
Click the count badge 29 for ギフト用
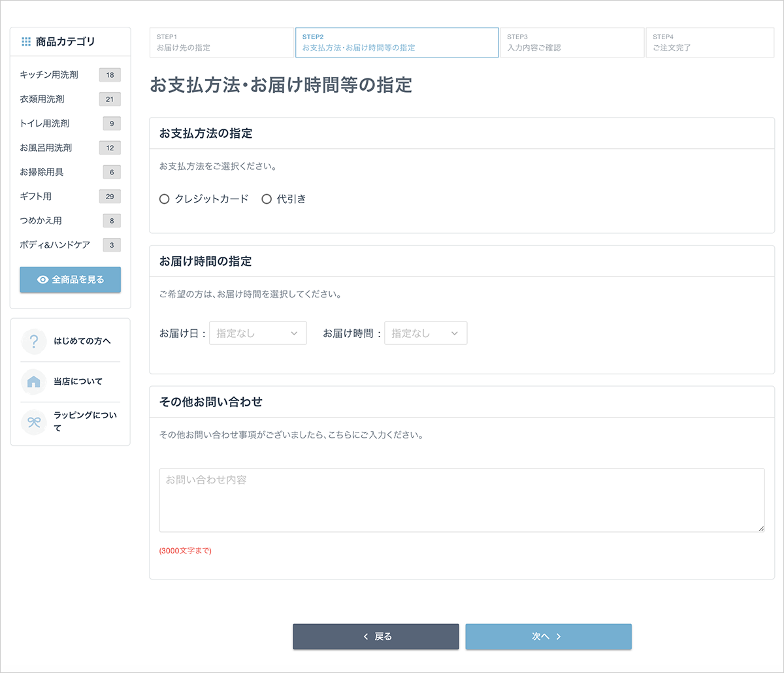[110, 196]
